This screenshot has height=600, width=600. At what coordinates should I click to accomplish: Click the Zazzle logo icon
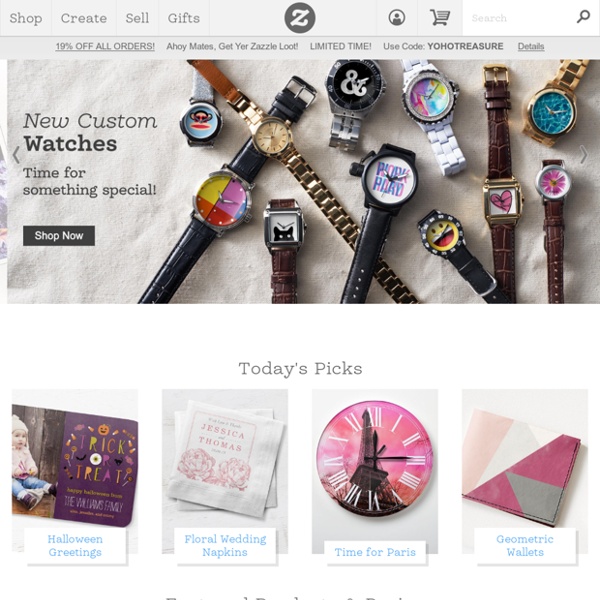point(300,18)
